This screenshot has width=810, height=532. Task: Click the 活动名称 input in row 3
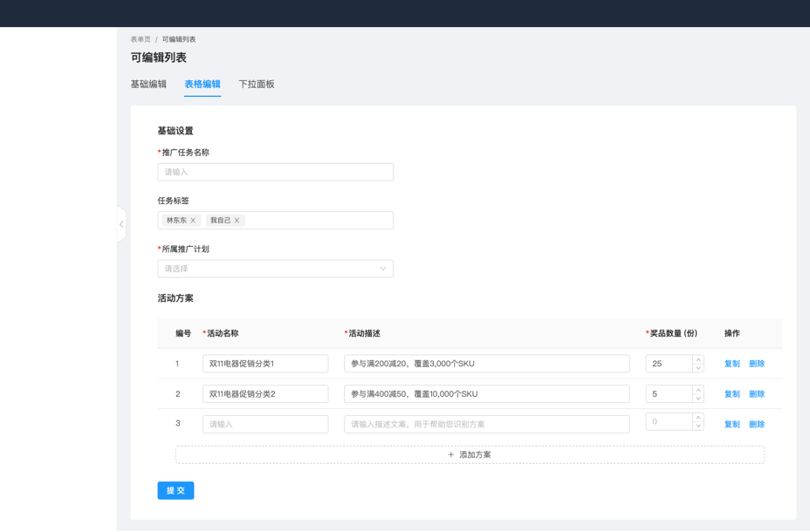pos(266,424)
